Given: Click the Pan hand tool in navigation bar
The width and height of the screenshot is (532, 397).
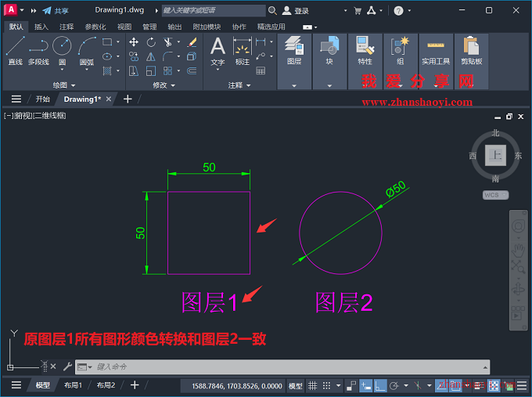Looking at the screenshot, I should point(518,251).
